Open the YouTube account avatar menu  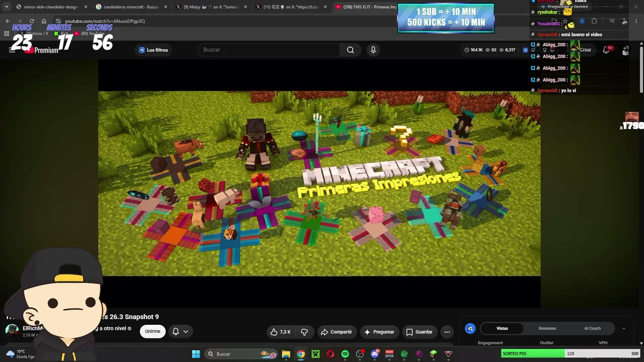[625, 50]
